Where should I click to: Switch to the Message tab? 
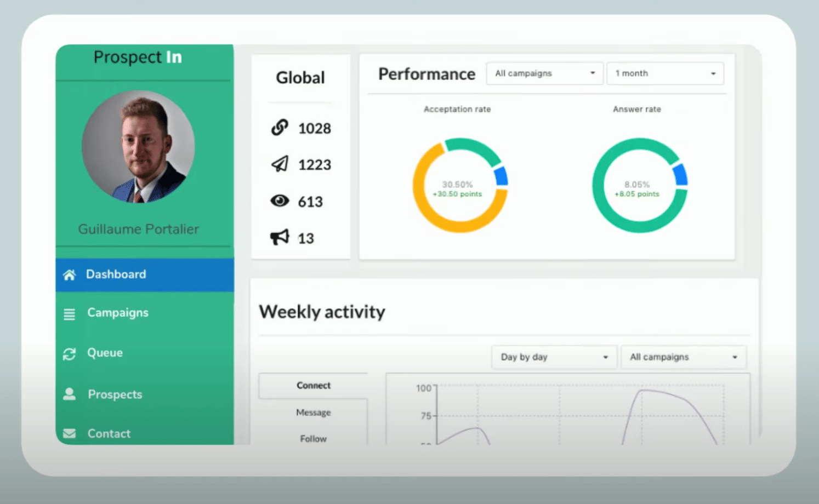coord(314,413)
